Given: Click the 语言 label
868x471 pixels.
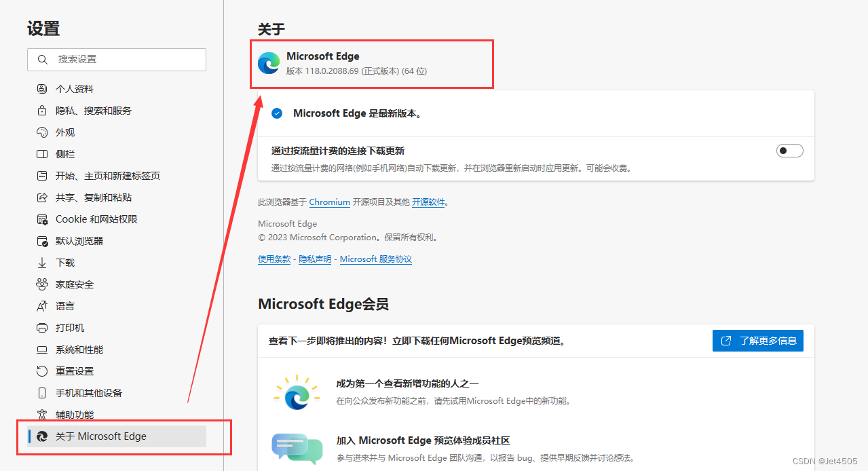Looking at the screenshot, I should click(65, 306).
